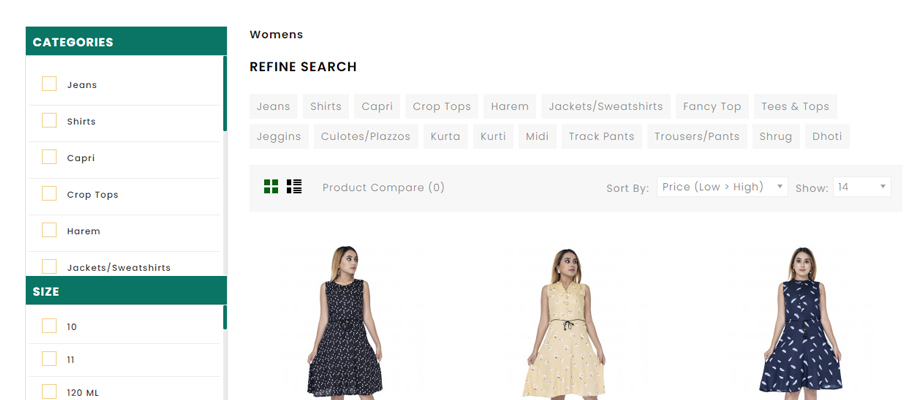Image resolution: width=920 pixels, height=400 pixels.
Task: Tick the Jeans category checkbox
Action: [49, 84]
